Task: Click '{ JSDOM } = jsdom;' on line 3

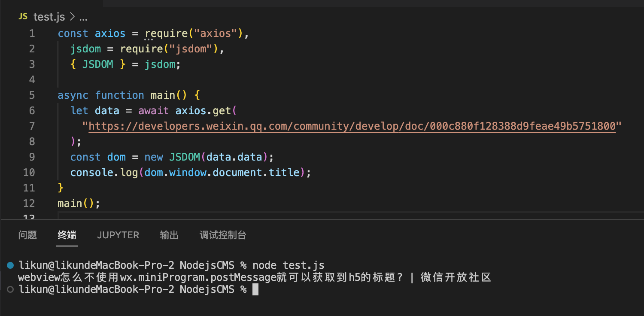Action: 126,64
